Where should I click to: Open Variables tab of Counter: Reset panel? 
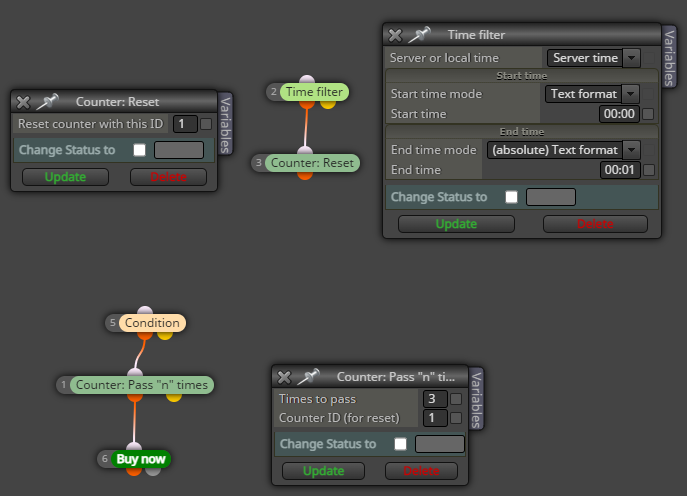[x=226, y=124]
